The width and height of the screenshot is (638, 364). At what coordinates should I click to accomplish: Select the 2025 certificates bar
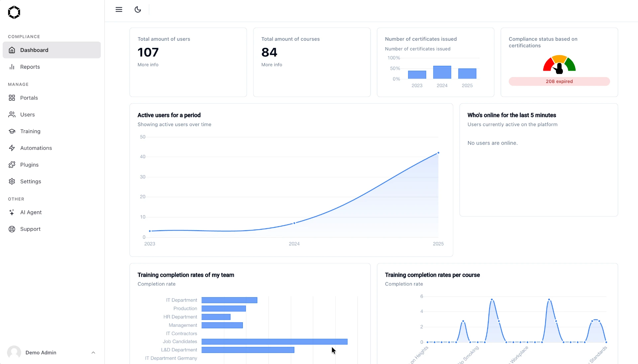(467, 74)
